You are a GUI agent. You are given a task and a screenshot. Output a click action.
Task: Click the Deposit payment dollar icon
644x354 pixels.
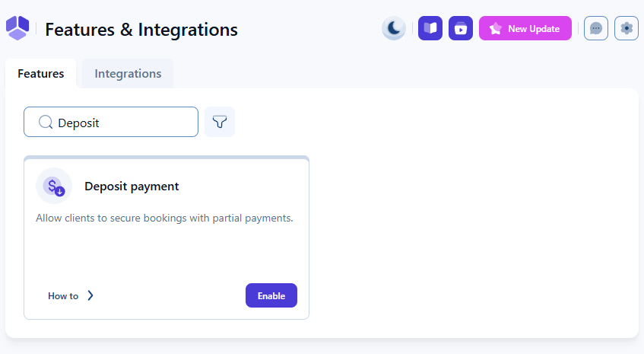pos(54,187)
